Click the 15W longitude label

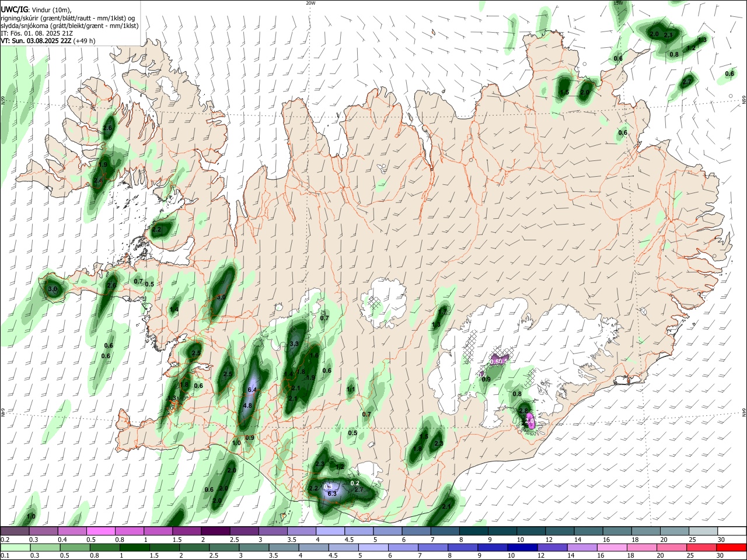tap(619, 3)
